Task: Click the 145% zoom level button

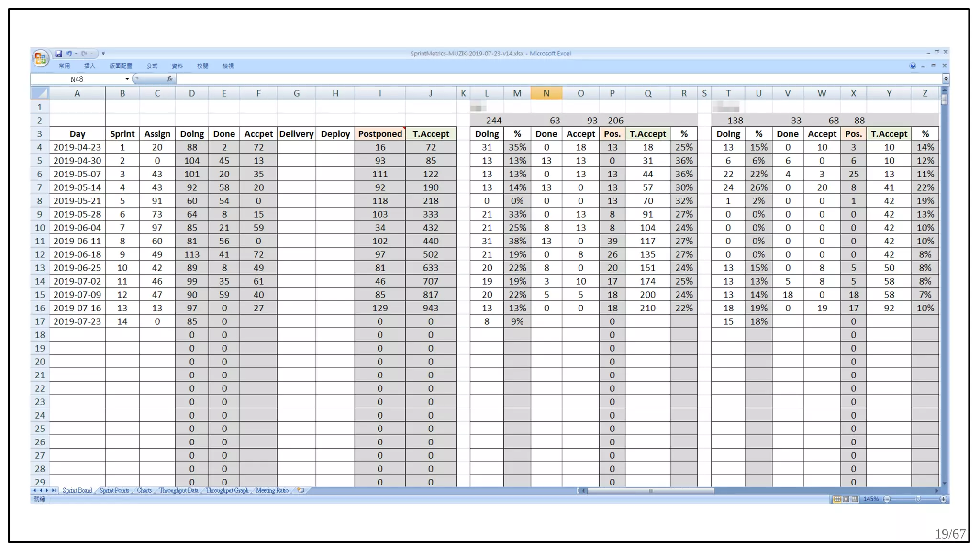Action: (870, 499)
